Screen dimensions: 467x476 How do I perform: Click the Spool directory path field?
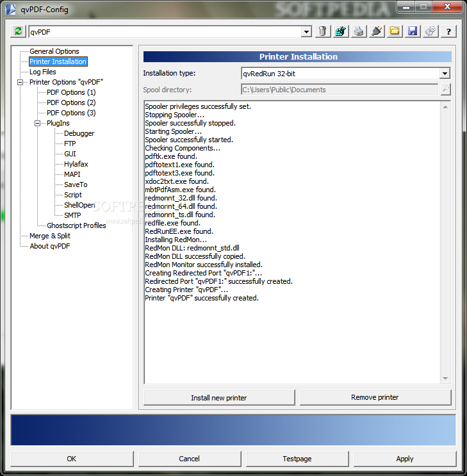340,90
